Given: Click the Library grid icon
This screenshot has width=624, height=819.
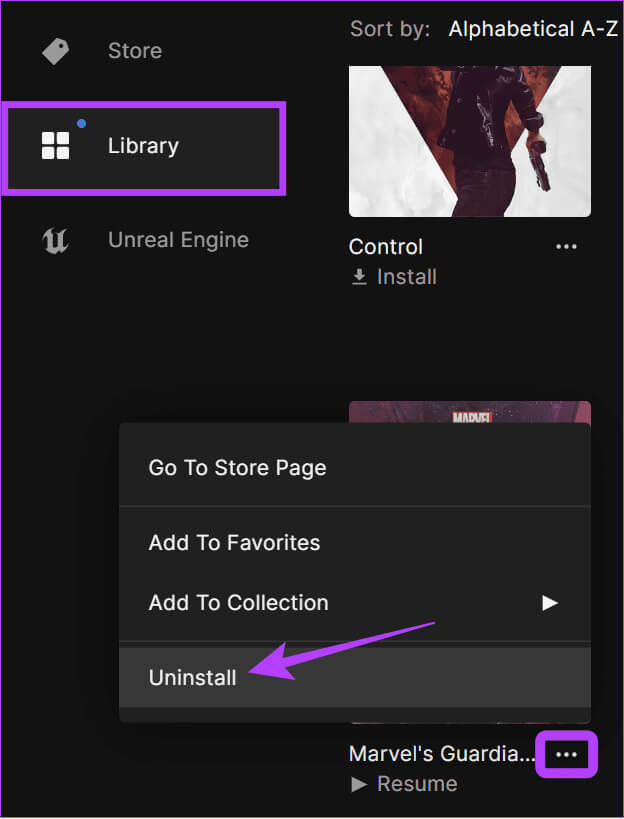Looking at the screenshot, I should [55, 146].
